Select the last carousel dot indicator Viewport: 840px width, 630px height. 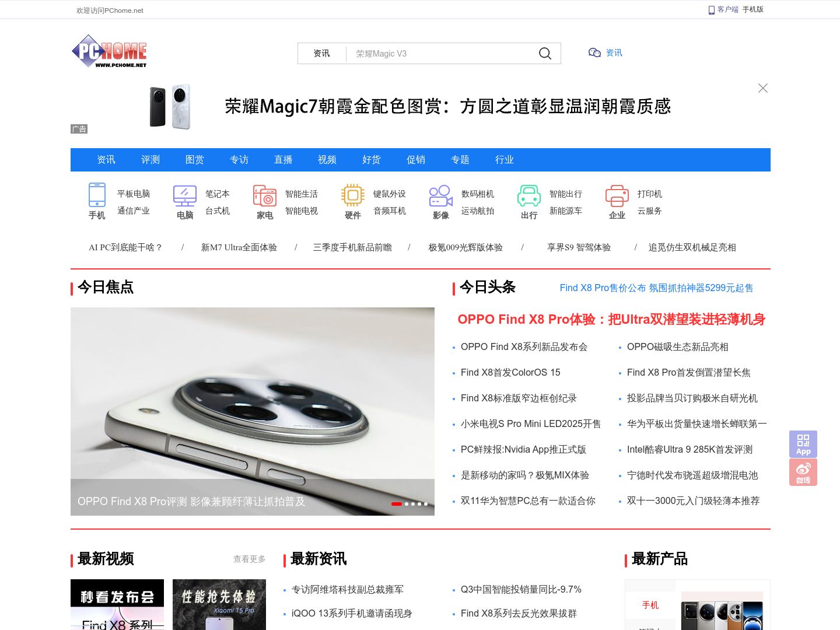(426, 504)
